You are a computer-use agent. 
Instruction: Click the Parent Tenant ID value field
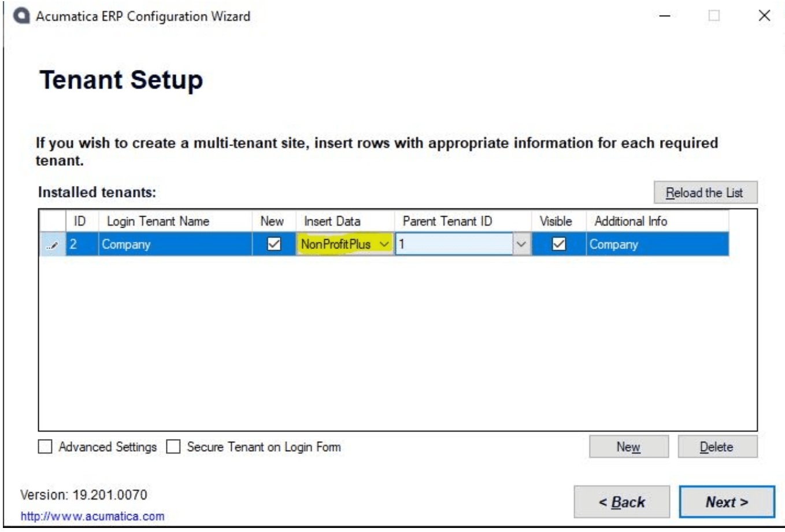click(454, 244)
